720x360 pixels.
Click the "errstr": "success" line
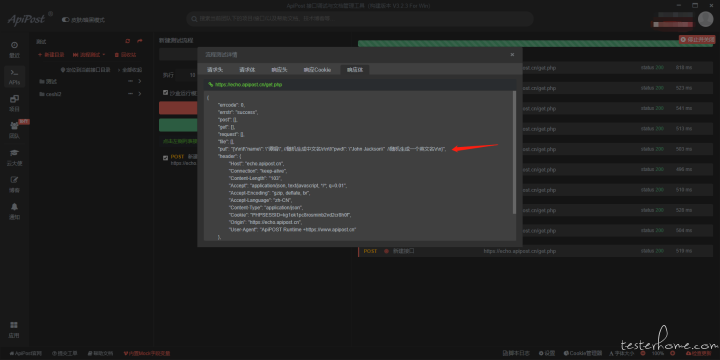pos(238,112)
